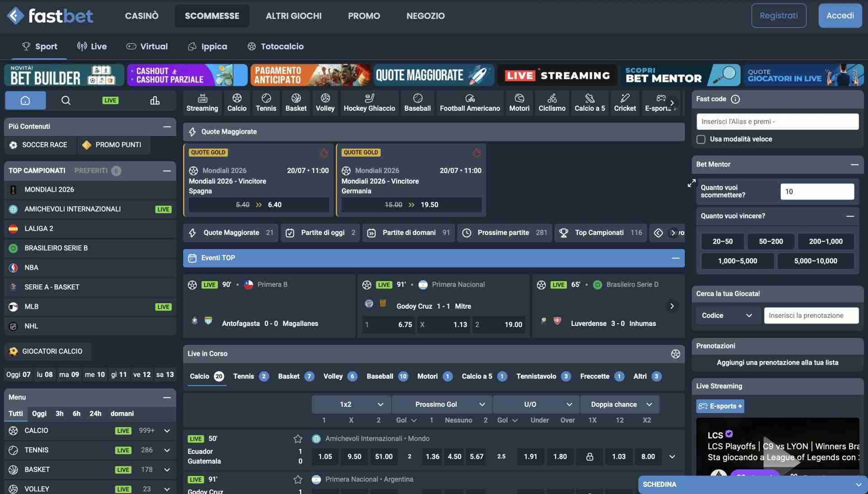Image resolution: width=868 pixels, height=494 pixels.
Task: Open the Doppia chance market dropdown
Action: point(619,405)
